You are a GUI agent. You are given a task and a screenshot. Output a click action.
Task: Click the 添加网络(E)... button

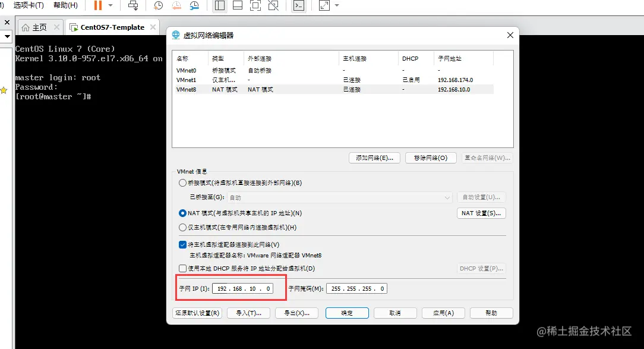click(x=374, y=158)
